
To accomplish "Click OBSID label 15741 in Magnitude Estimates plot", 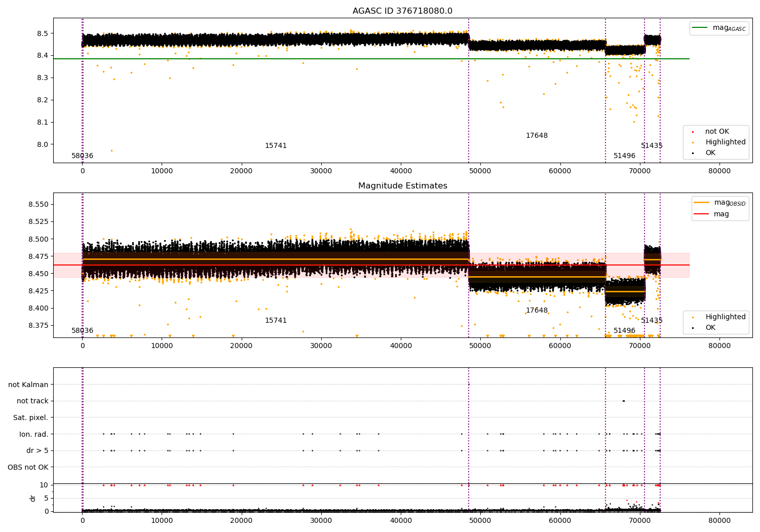I will (276, 321).
